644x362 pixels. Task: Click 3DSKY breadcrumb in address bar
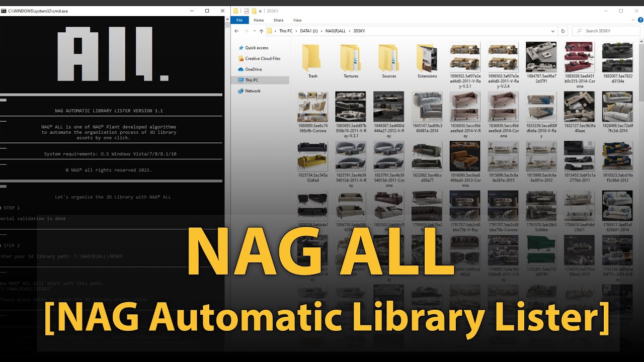359,31
